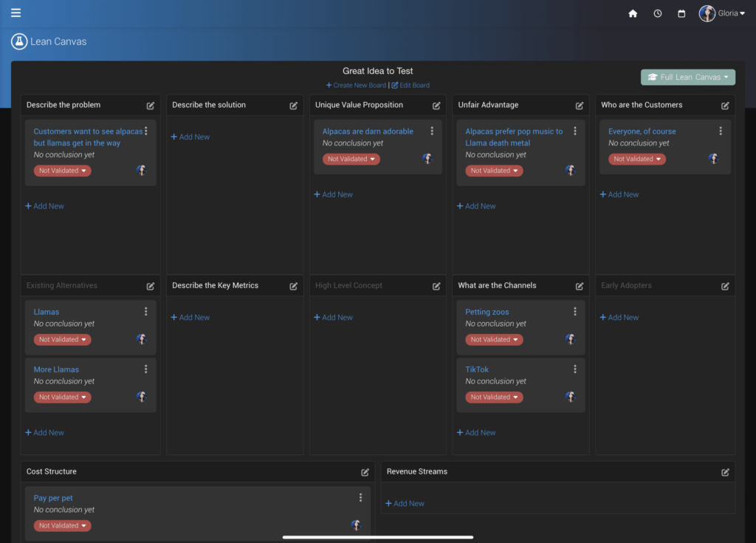Screen dimensions: 756x543
Task: Edit the Unfair Advantage section
Action: coord(579,106)
